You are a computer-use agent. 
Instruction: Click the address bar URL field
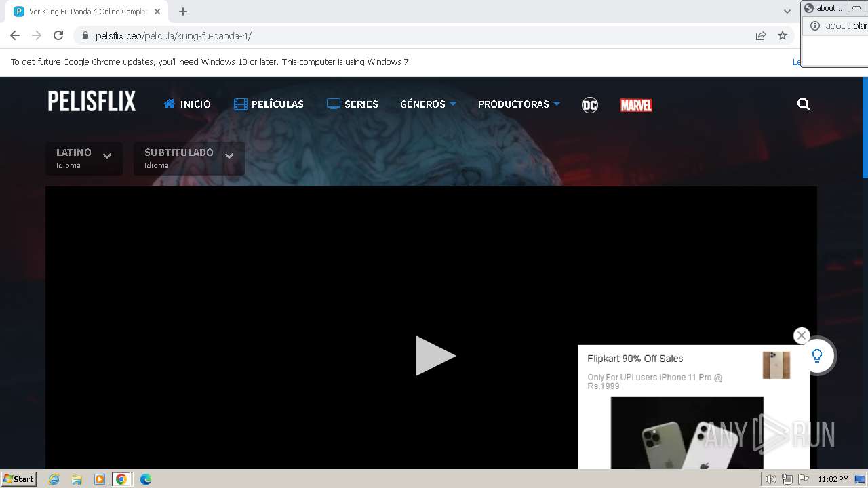[x=434, y=36]
